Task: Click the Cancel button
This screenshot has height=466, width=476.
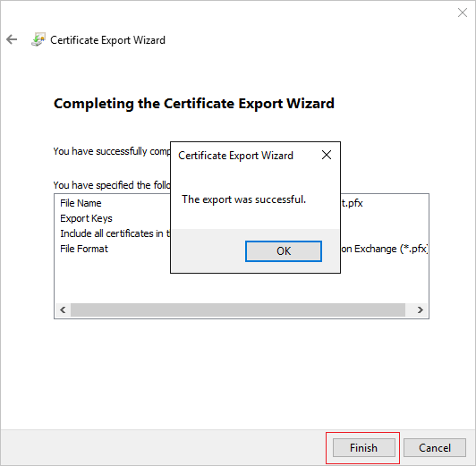Action: pos(435,447)
